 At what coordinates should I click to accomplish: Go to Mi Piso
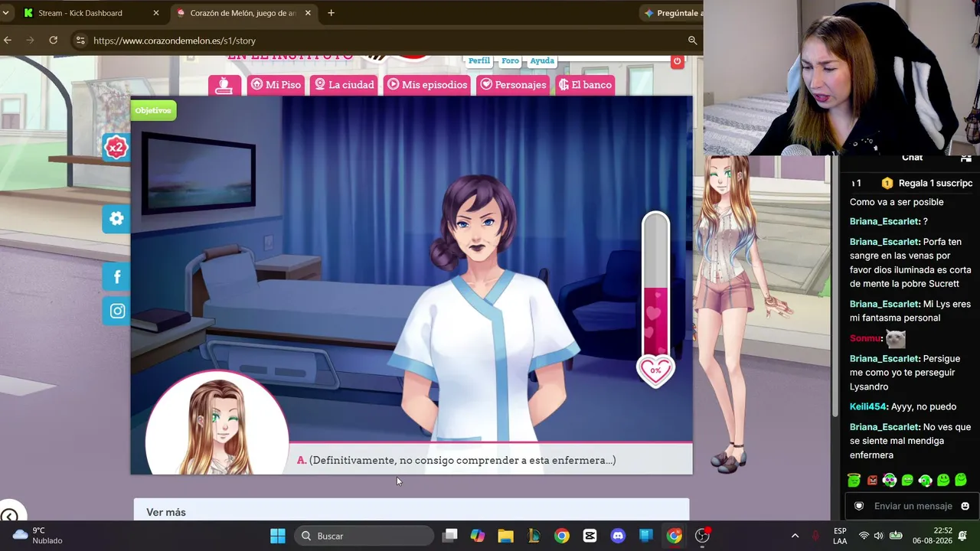276,85
